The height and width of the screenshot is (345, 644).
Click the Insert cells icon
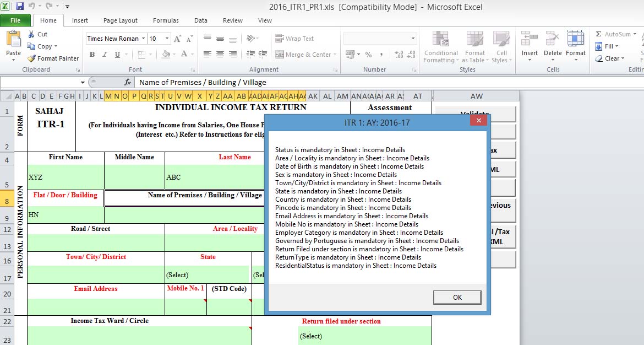click(530, 39)
